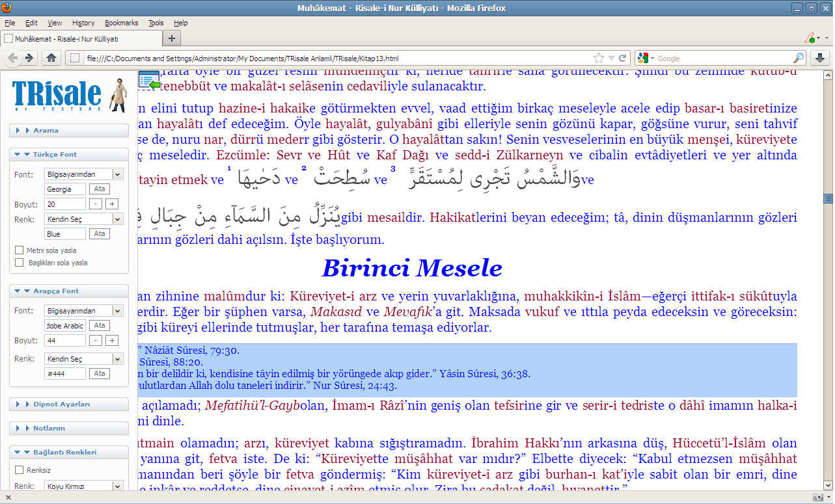The image size is (835, 504).
Task: Click the site identity icon in address bar
Action: click(75, 58)
